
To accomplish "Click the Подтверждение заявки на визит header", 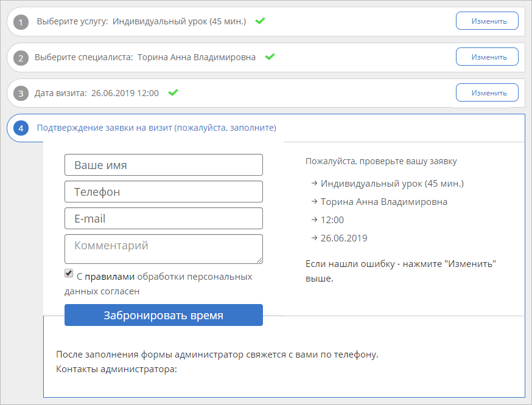I will point(156,128).
